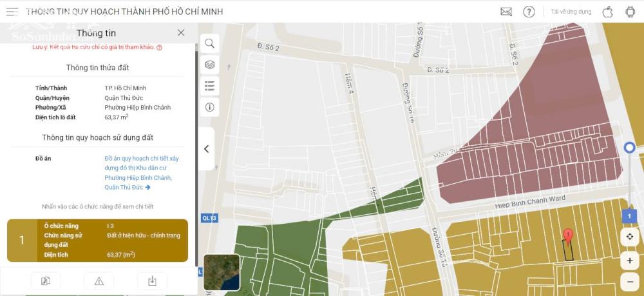Click the mail envelope icon
The width and height of the screenshot is (644, 296).
[506, 12]
